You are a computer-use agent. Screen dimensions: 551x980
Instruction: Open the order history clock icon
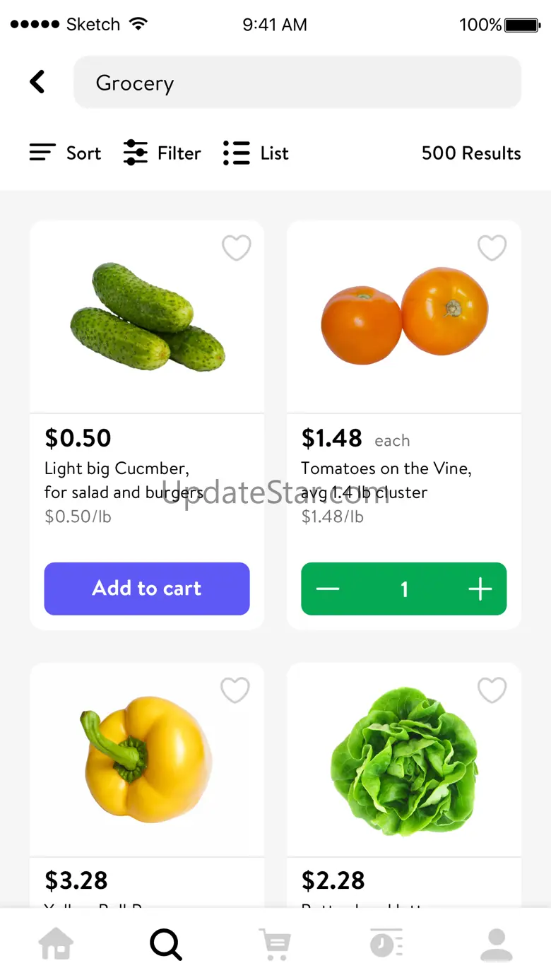pyautogui.click(x=386, y=944)
